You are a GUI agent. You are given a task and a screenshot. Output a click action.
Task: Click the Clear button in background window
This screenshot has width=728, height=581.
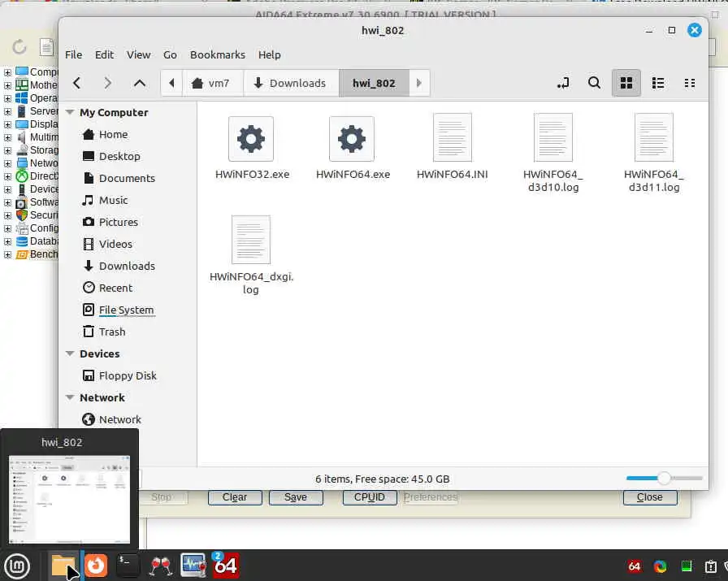[x=235, y=497]
